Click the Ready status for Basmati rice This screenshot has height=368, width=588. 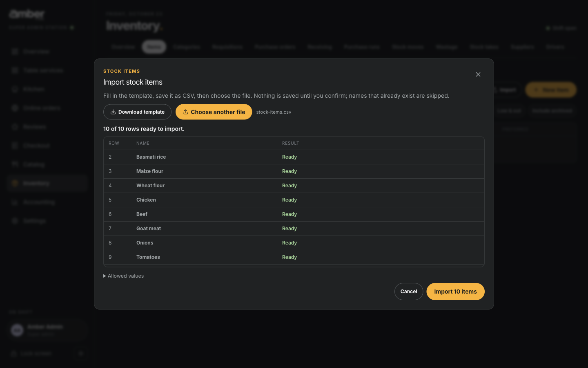pos(290,157)
